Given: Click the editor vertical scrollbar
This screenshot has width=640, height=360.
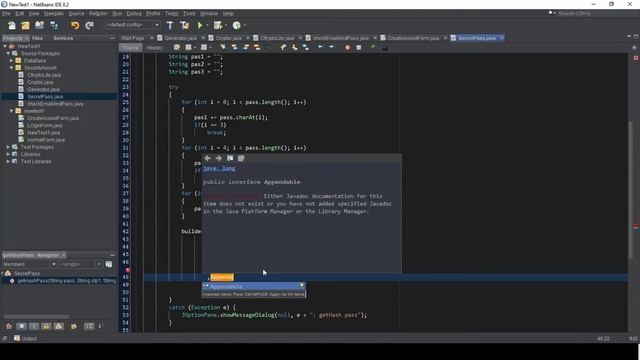Looking at the screenshot, I should (631, 190).
